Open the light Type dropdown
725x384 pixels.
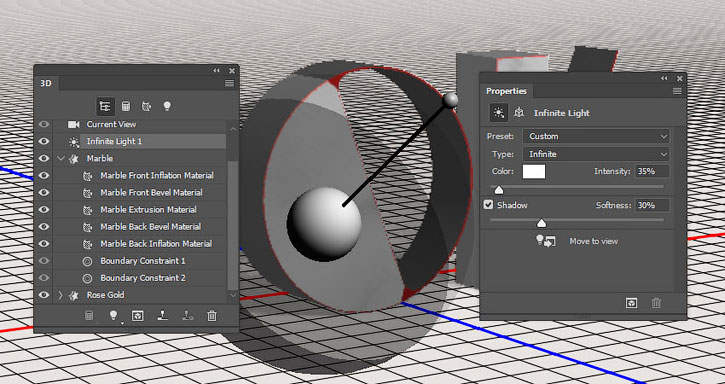coord(596,154)
